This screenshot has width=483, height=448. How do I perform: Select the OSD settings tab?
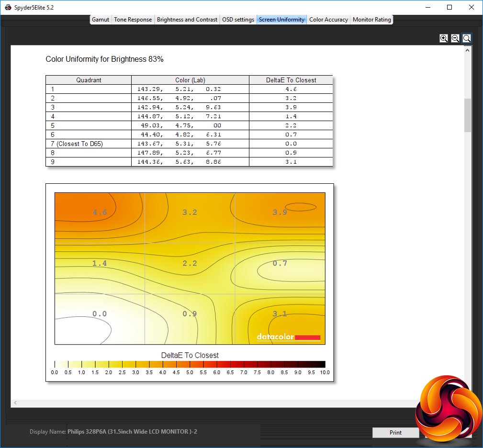coord(238,20)
